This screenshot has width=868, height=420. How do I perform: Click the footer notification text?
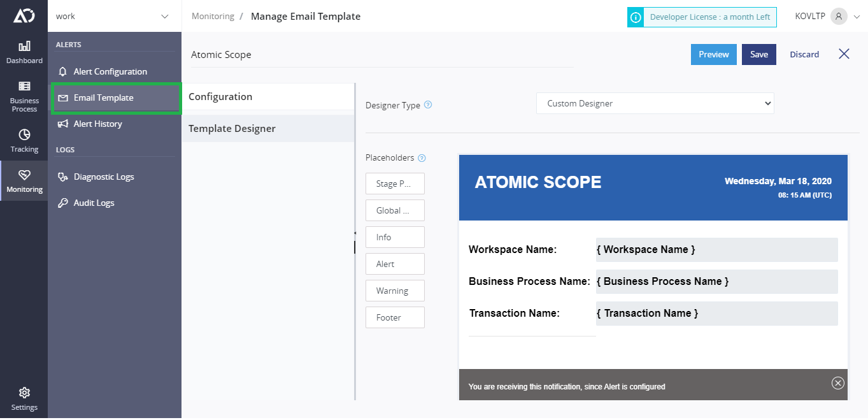click(567, 387)
